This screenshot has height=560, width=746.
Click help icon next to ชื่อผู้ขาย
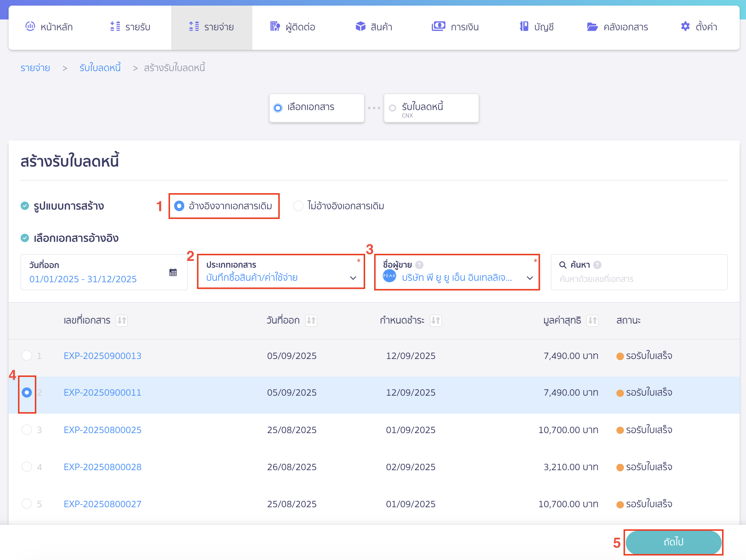(419, 265)
